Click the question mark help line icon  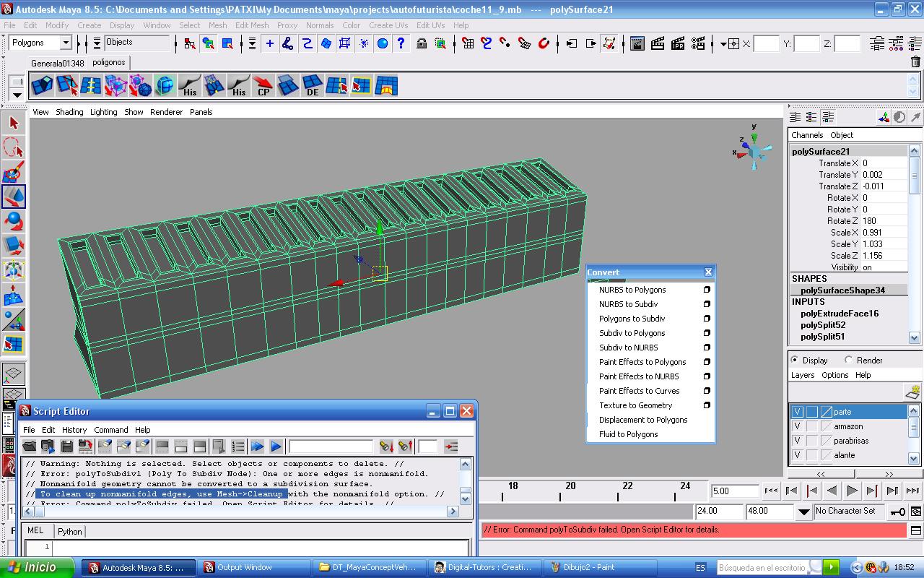coord(401,43)
